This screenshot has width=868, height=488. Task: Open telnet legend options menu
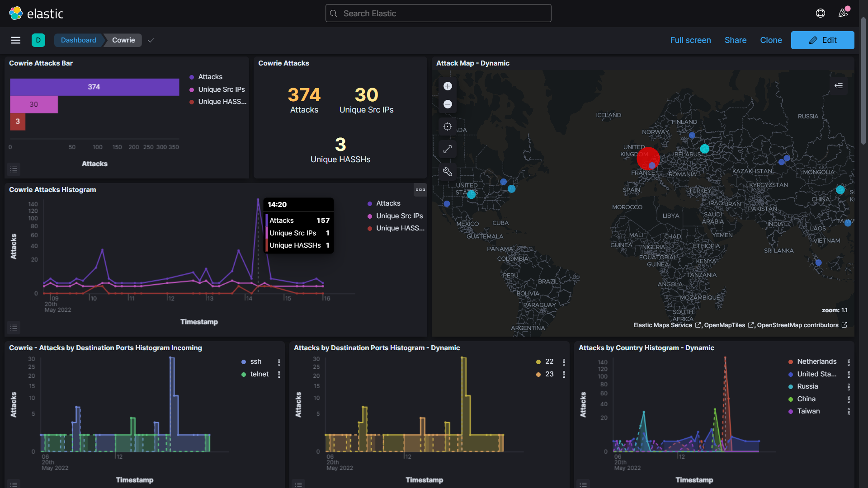point(279,374)
